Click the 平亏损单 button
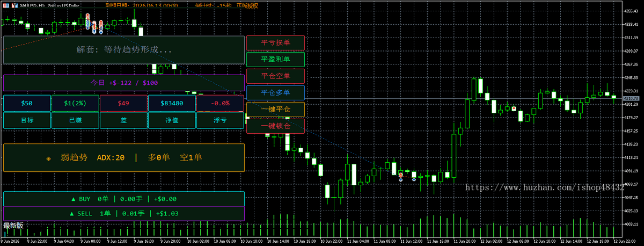This screenshot has height=246, width=644. point(275,43)
